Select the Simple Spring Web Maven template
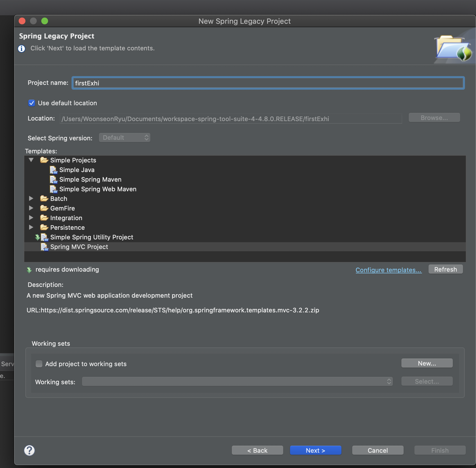476x468 pixels. pyautogui.click(x=245, y=189)
